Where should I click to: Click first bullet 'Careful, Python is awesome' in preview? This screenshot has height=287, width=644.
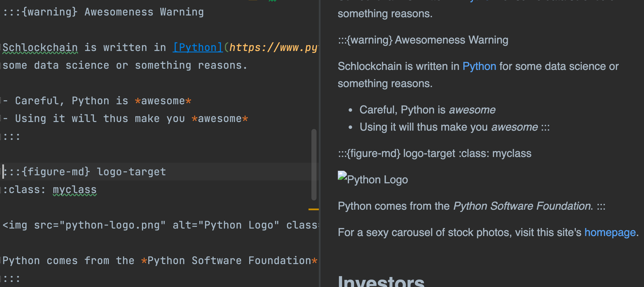point(427,110)
